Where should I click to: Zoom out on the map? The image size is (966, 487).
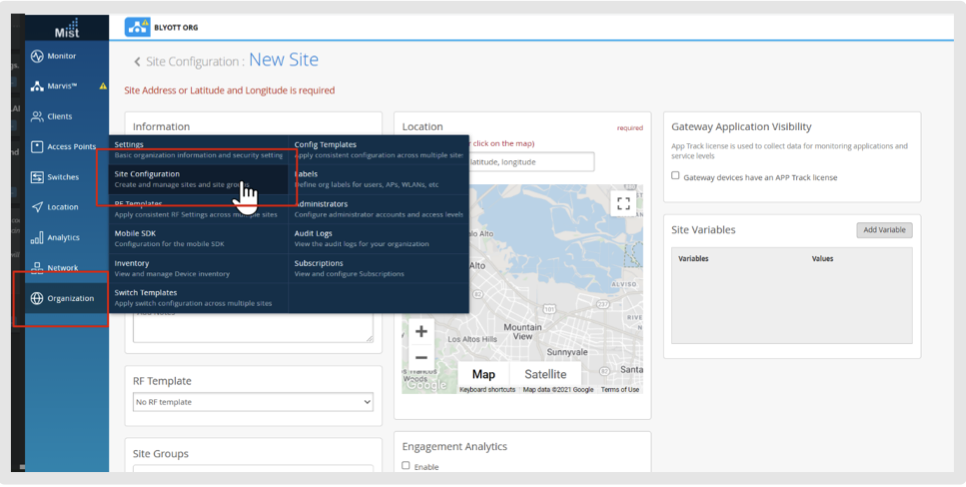(421, 357)
